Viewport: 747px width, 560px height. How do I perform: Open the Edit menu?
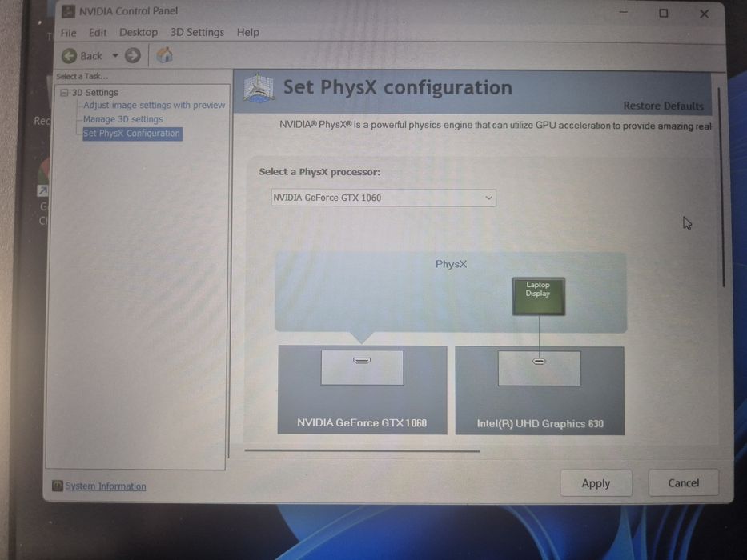pyautogui.click(x=98, y=32)
